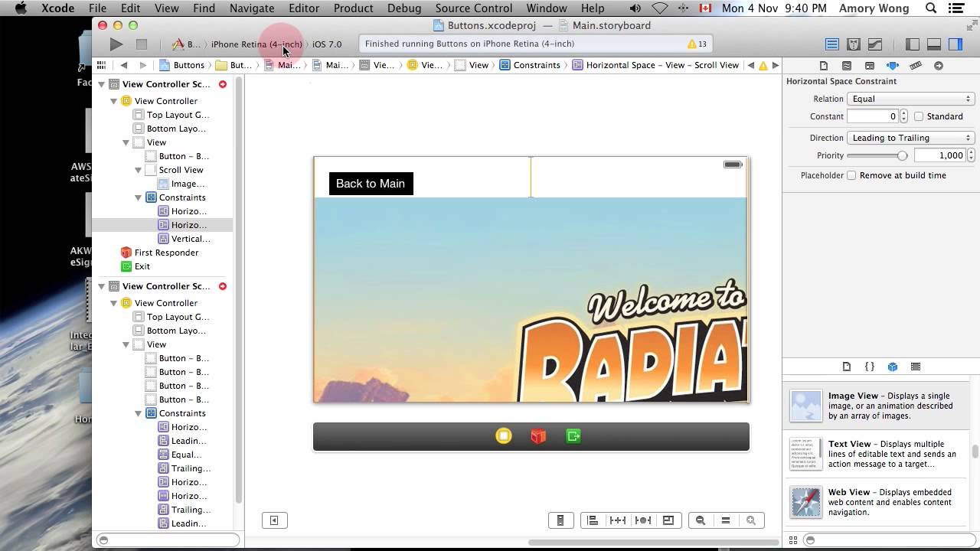Toggle the Utilities panel visibility

point(955,44)
